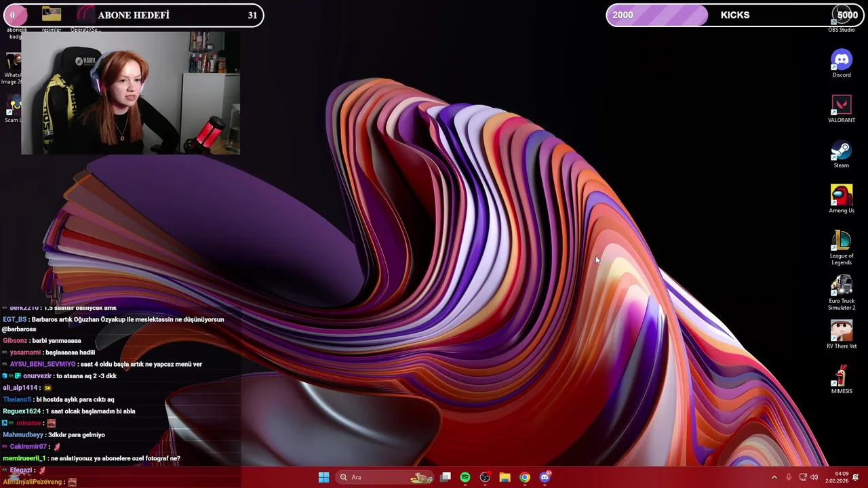Open Google Chrome from the taskbar
Image resolution: width=868 pixels, height=488 pixels.
[x=524, y=477]
